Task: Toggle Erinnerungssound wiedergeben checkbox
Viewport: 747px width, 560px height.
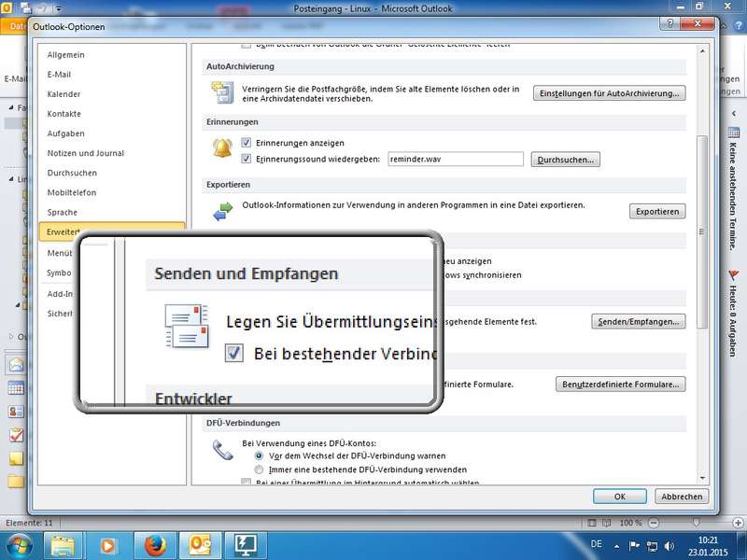Action: pyautogui.click(x=246, y=159)
